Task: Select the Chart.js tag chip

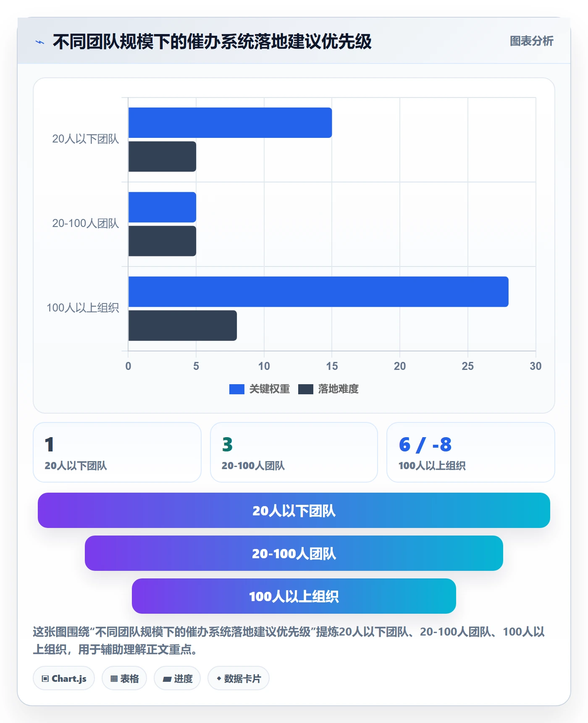Action: pyautogui.click(x=64, y=678)
